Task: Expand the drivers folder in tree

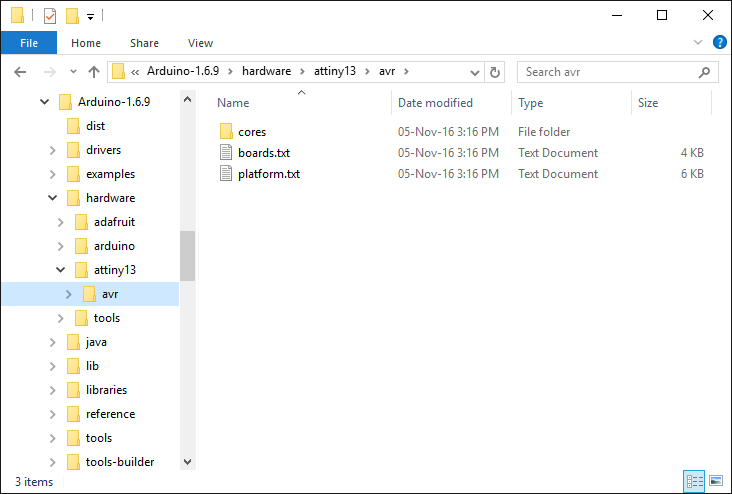Action: pos(52,150)
